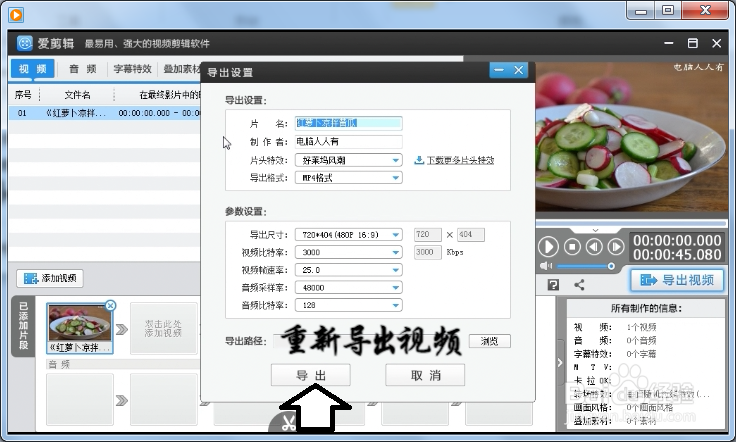Click the 文件名 column header
This screenshot has width=736, height=442.
[x=77, y=95]
